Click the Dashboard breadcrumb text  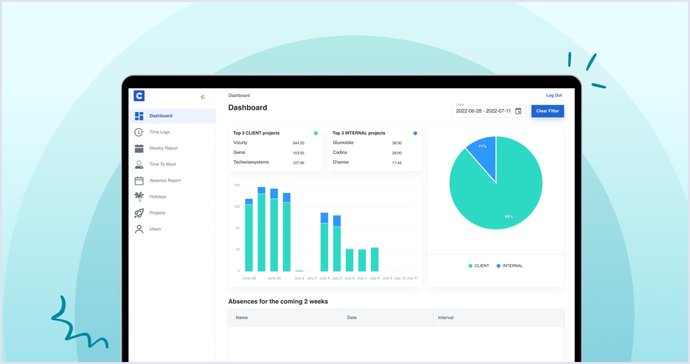coord(239,95)
